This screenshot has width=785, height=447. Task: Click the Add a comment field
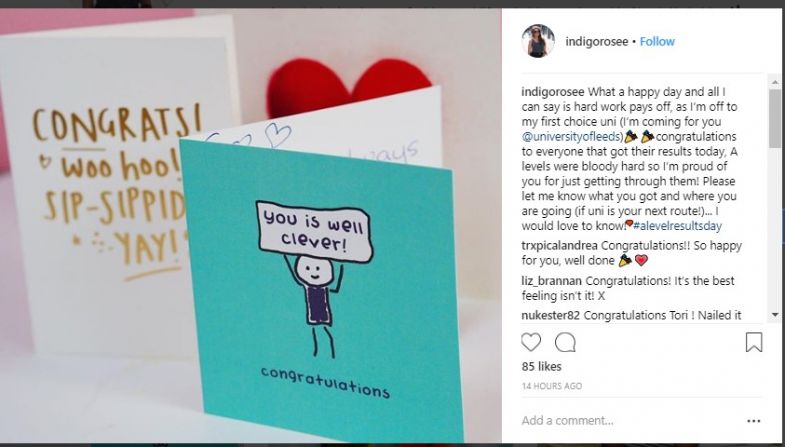632,420
